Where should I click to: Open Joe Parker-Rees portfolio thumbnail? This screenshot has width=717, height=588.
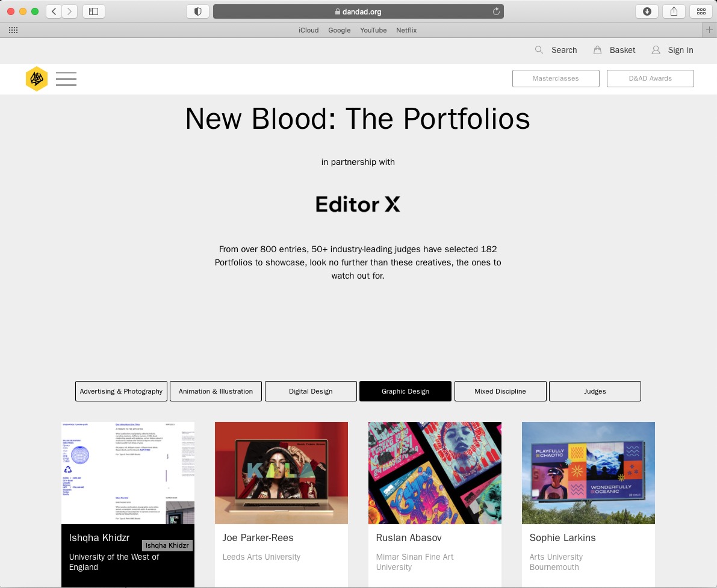281,473
